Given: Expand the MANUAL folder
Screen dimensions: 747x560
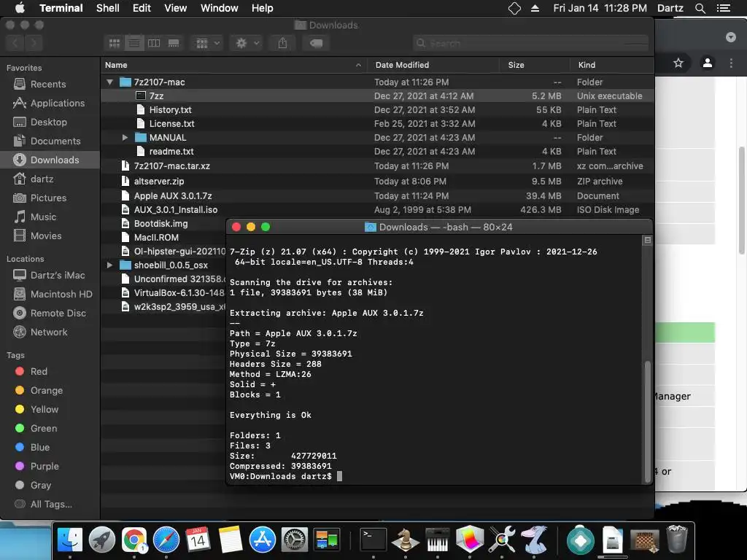Looking at the screenshot, I should (125, 138).
